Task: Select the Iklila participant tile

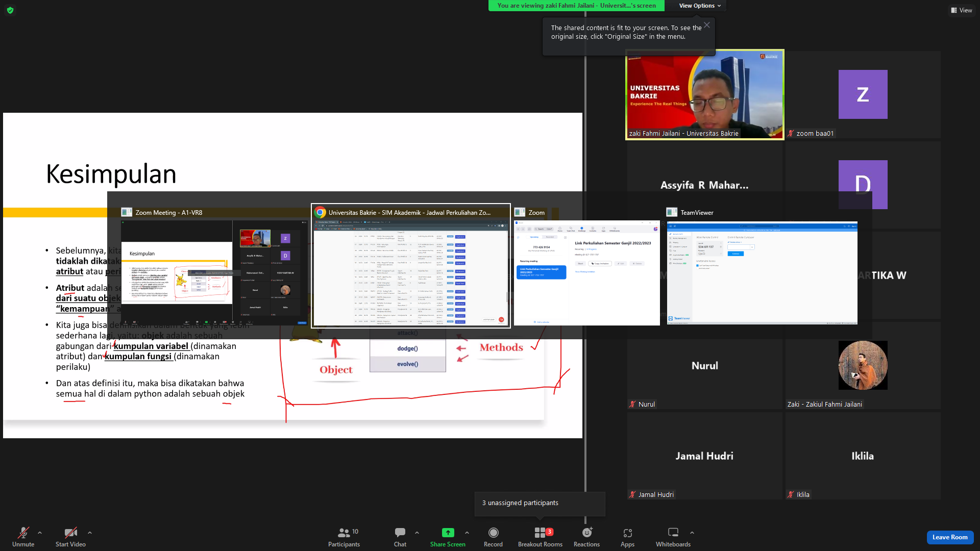Action: click(863, 456)
